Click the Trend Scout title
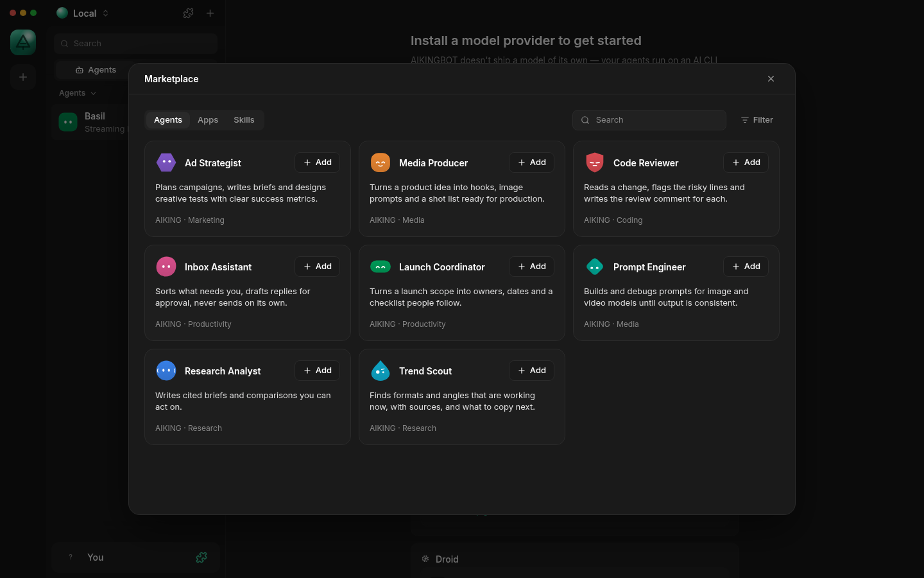The height and width of the screenshot is (578, 924). point(425,371)
